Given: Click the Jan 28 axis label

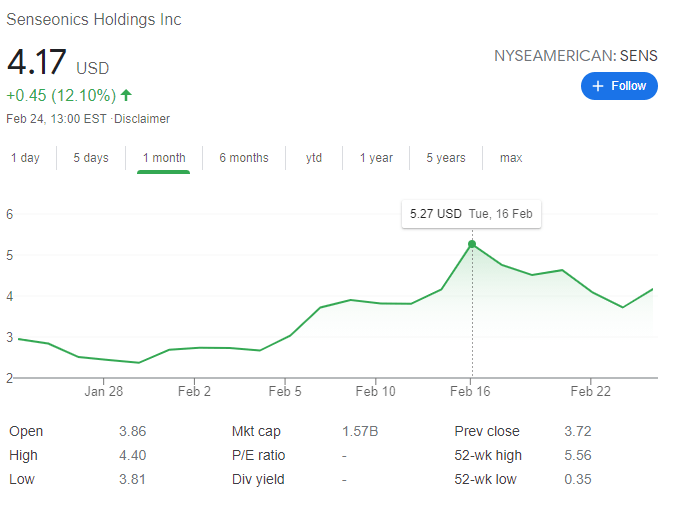Looking at the screenshot, I should [x=104, y=391].
